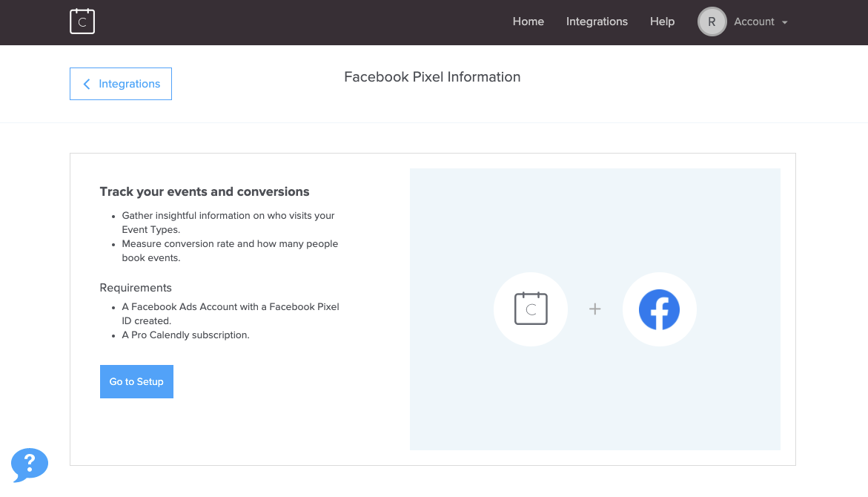Screen dimensions: 868x497
Task: Select the Track your events and conversions heading
Action: click(x=205, y=191)
